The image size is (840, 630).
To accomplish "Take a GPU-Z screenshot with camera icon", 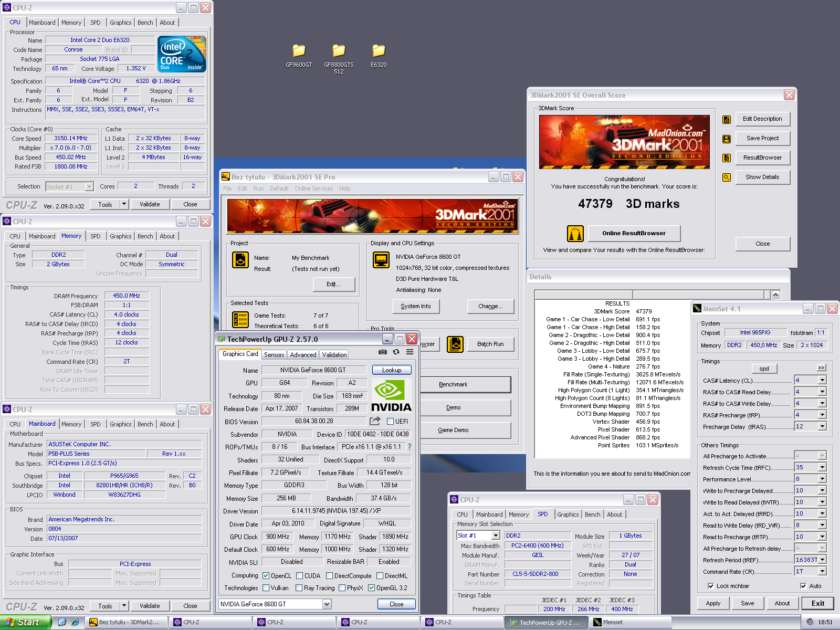I will pos(383,352).
